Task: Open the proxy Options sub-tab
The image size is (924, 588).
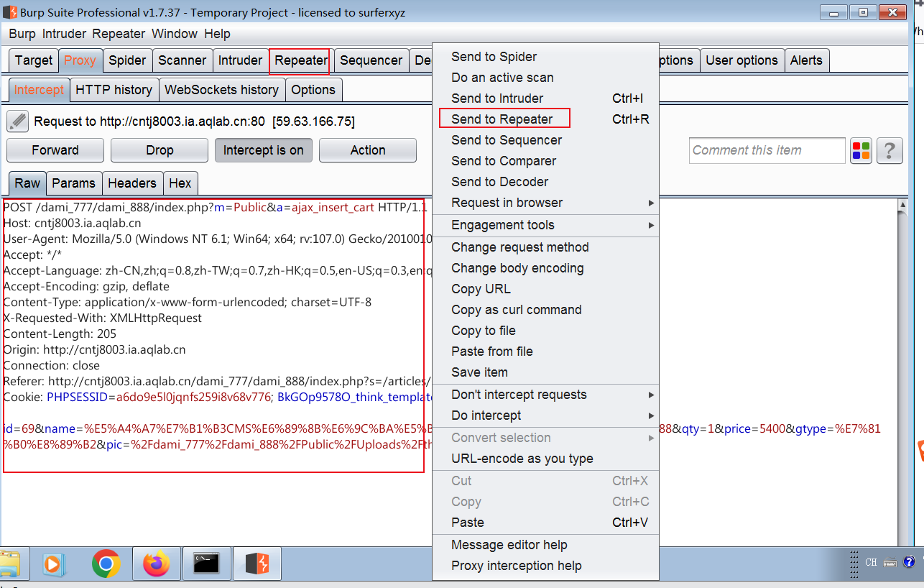Action: [x=313, y=90]
